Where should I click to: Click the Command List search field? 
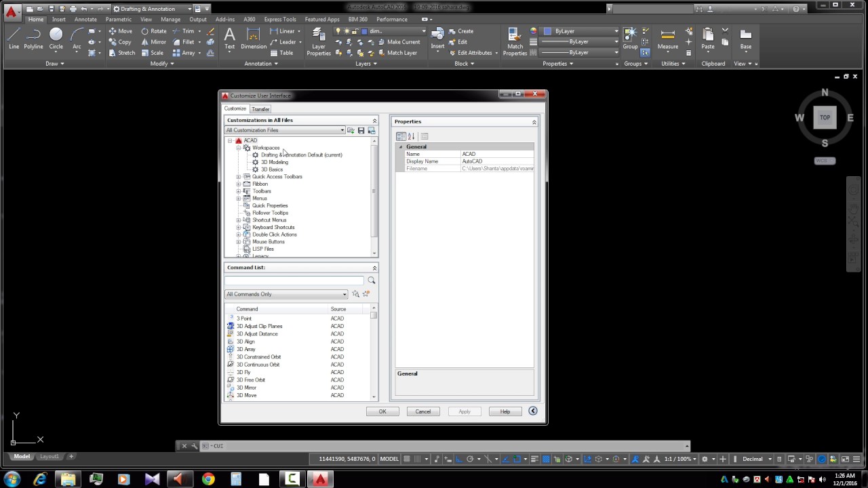click(295, 281)
